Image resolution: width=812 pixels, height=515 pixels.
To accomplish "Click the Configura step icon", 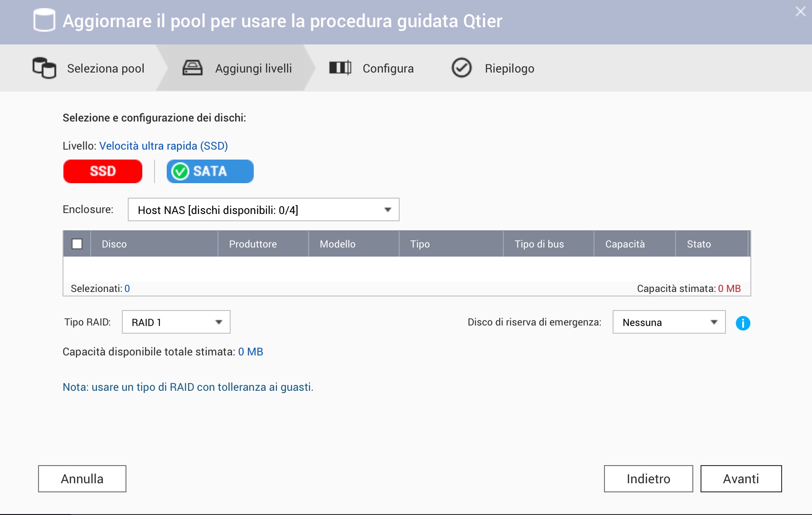I will (340, 68).
